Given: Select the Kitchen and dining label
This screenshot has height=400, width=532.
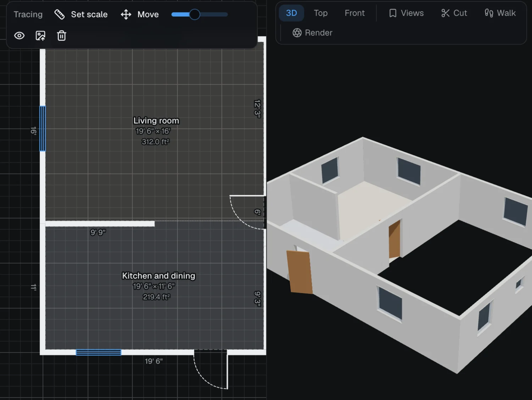Looking at the screenshot, I should (159, 276).
